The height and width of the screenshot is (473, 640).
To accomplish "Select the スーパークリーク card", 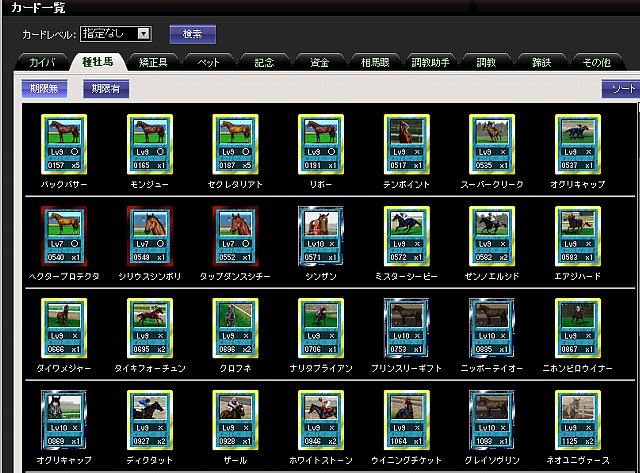I will 492,144.
